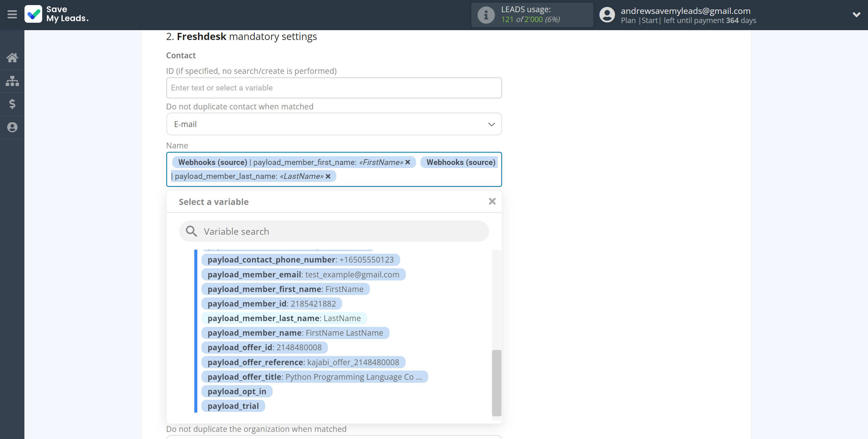Viewport: 868px width, 439px height.
Task: Select payload_offer_title variable
Action: click(315, 377)
